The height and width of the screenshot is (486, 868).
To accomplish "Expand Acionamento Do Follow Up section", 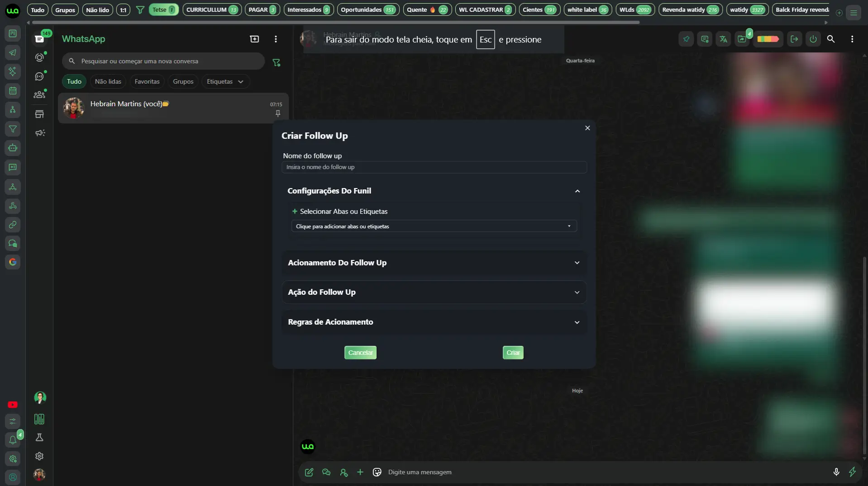I will click(577, 263).
